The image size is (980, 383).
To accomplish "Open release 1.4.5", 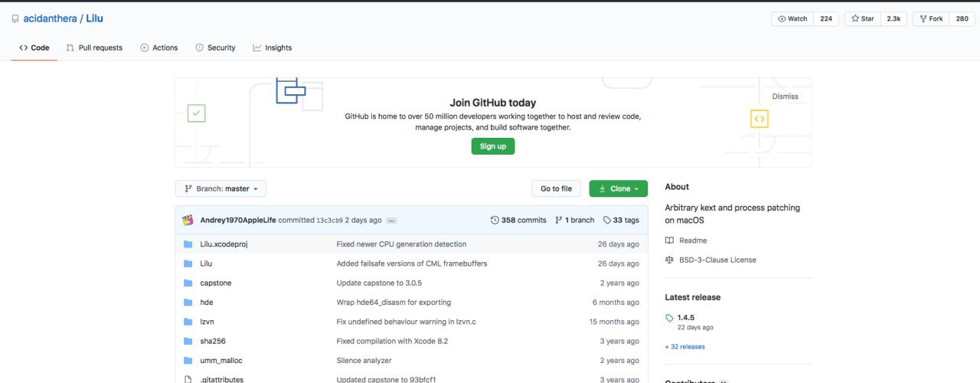I will (x=686, y=317).
